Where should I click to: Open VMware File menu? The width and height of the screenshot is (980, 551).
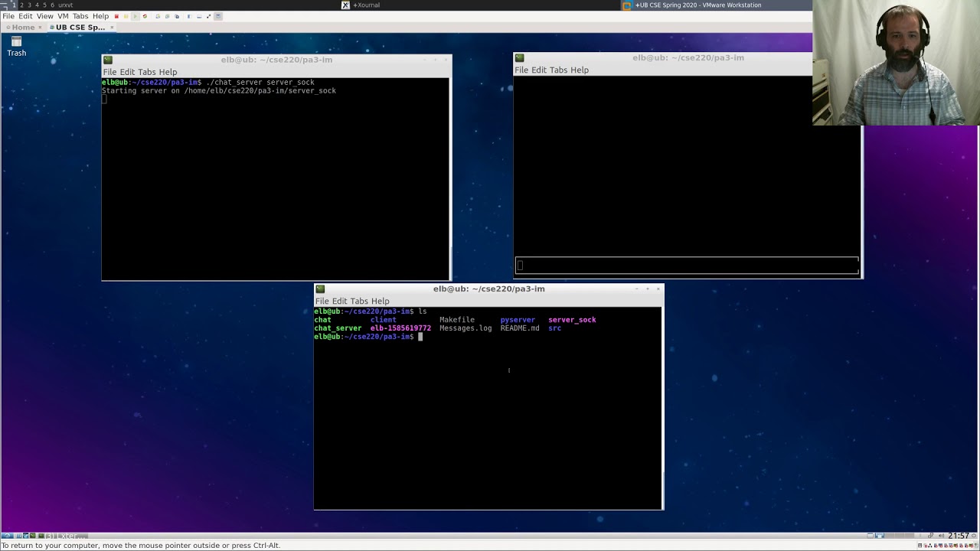[x=8, y=16]
